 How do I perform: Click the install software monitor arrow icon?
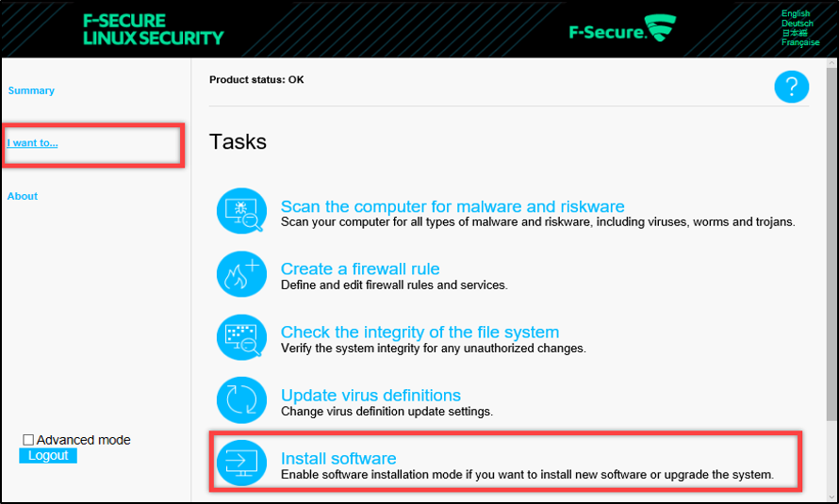[241, 463]
